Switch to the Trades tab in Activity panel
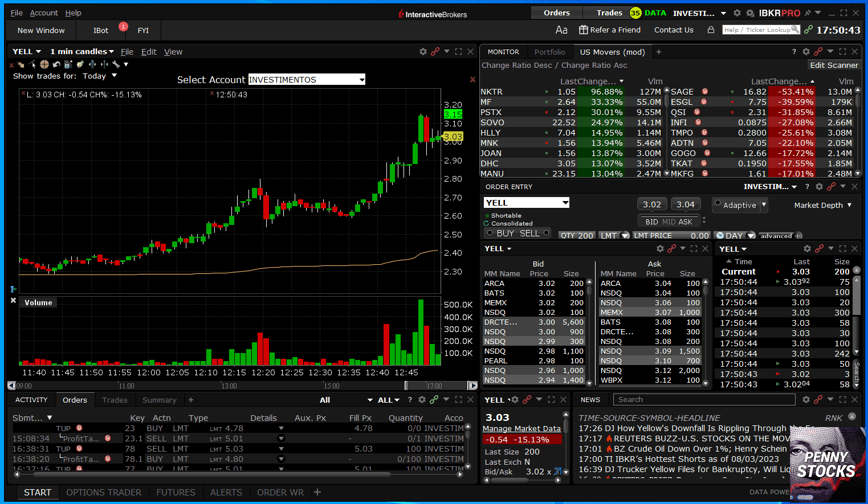This screenshot has height=504, width=868. 115,400
